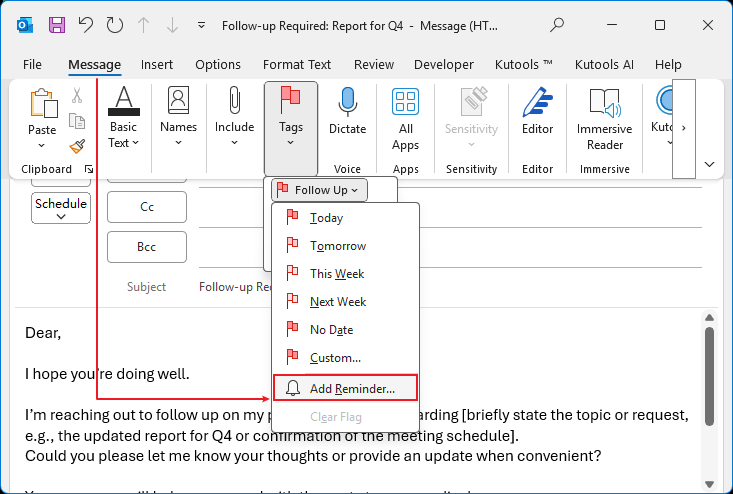This screenshot has height=494, width=733.
Task: Click the Cut scissors icon
Action: [x=77, y=95]
